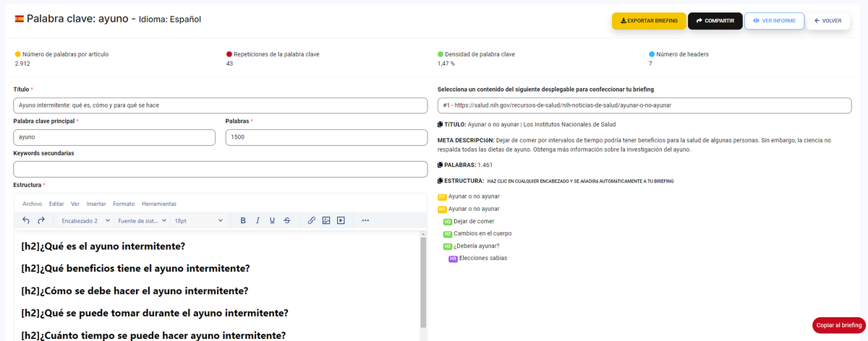The image size is (868, 341).
Task: Open the more options ellipsis in the toolbar
Action: point(365,220)
